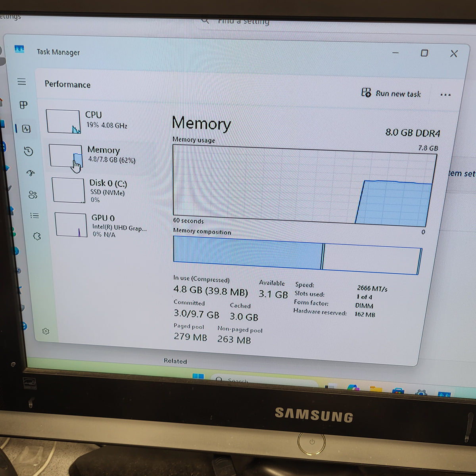
Task: Click the 'In use (Compressed)' value 4.8 GB
Action: pos(211,291)
